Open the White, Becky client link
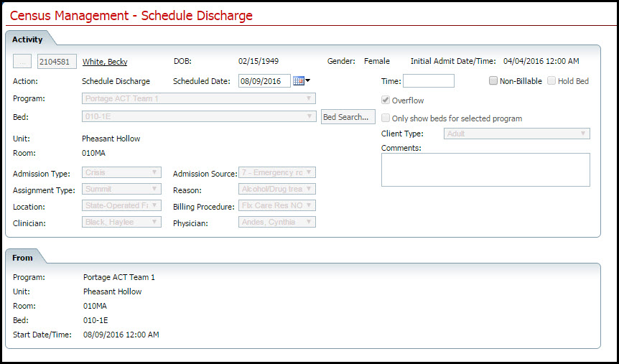Screen dimensions: 619x364 (x=105, y=62)
